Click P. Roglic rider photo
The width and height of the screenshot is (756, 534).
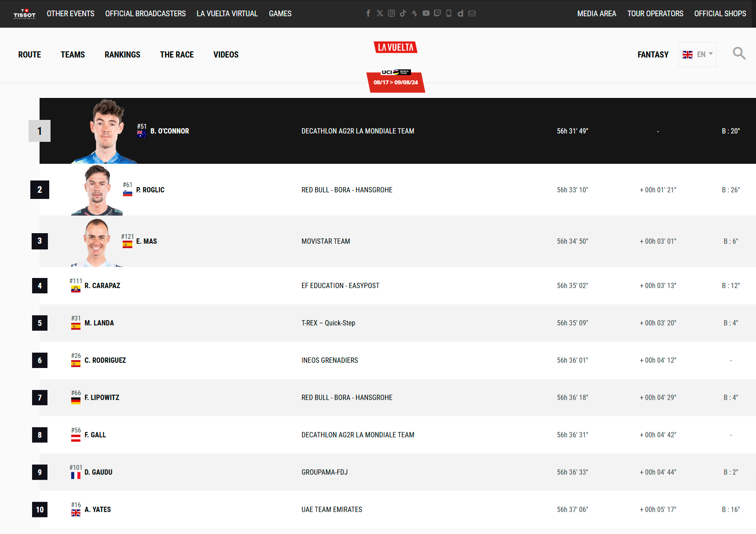(x=97, y=190)
